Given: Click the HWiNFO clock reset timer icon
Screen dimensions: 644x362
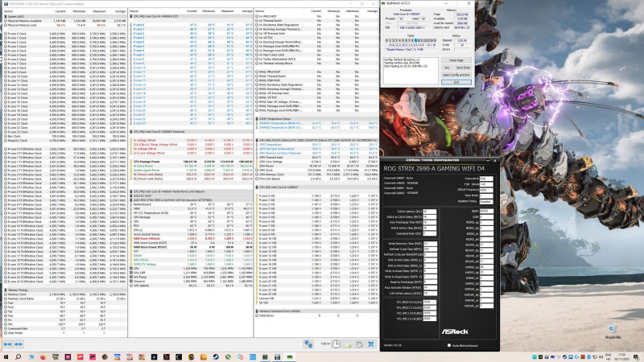Looking at the screenshot, I should tap(336, 344).
